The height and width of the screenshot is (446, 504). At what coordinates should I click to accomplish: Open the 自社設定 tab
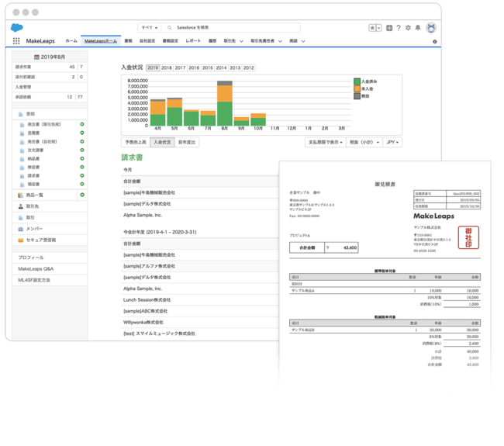[x=147, y=41]
